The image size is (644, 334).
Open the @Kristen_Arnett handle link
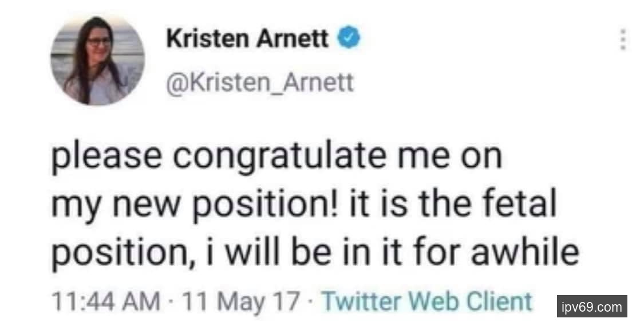point(260,84)
